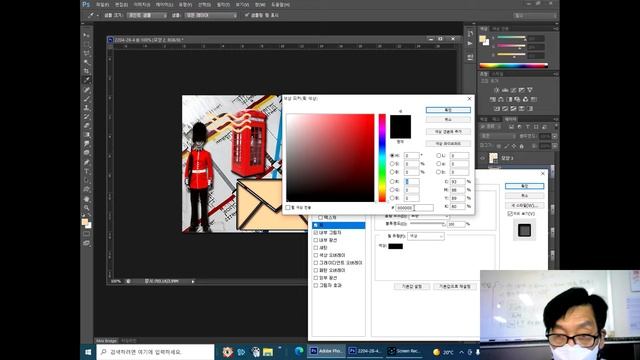This screenshot has width=640, height=360.
Task: Open the Blend Mode dropdown in Stroke settings
Action: pos(429,216)
